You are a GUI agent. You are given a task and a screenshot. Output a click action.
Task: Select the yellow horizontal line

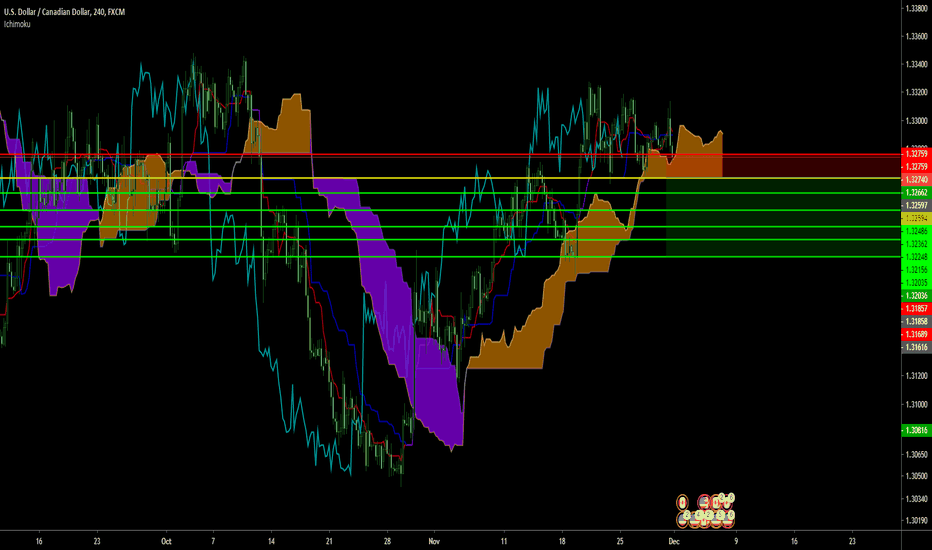[x=300, y=178]
